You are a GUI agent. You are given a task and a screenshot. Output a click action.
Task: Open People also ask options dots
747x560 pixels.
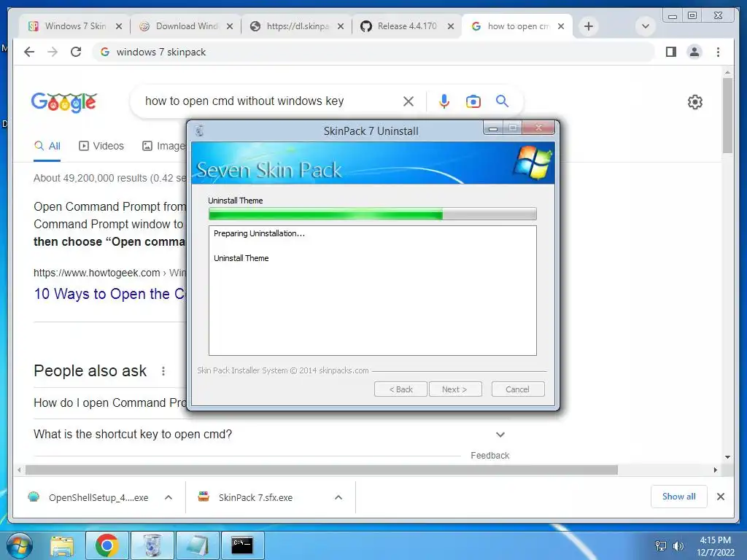pyautogui.click(x=163, y=371)
